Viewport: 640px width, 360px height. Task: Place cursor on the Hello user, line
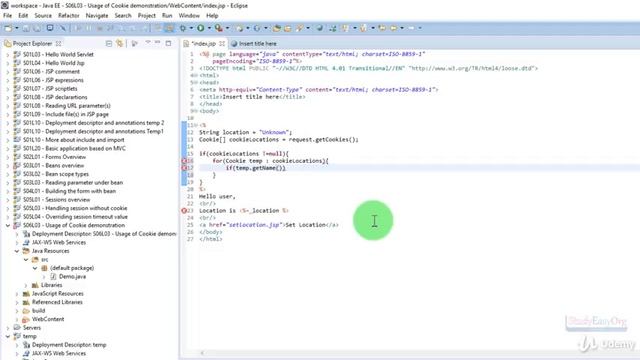click(x=217, y=196)
